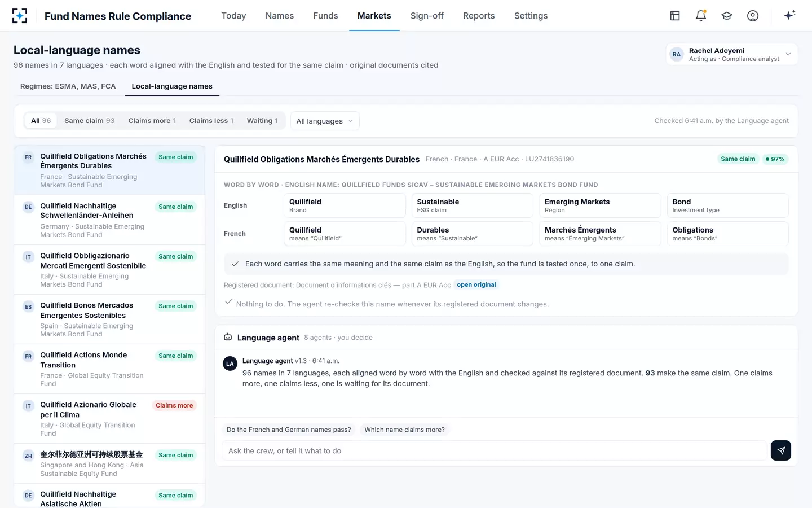
Task: Filter by Same claim 93
Action: (x=89, y=121)
